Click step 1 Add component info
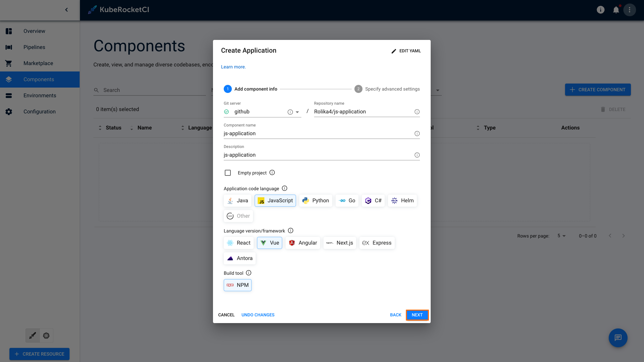 (x=251, y=89)
